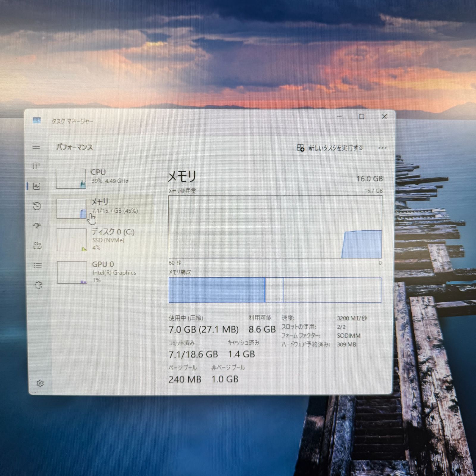Click 新しいタスクを実行する button
The height and width of the screenshot is (476, 476).
tap(330, 148)
